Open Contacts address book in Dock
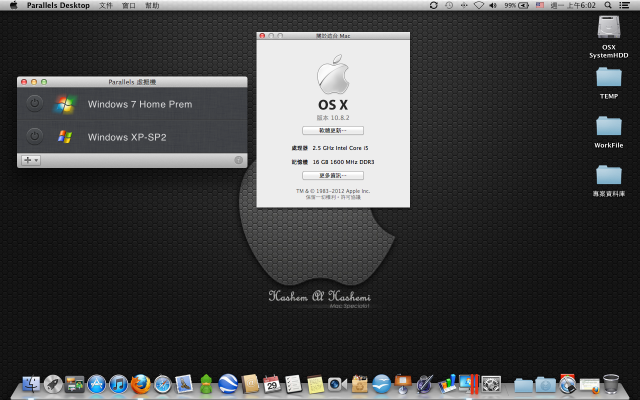The image size is (640, 400). click(250, 384)
